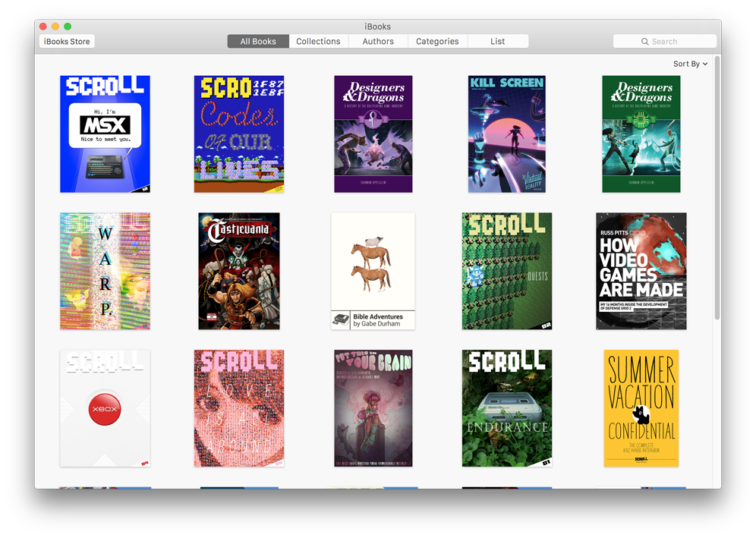This screenshot has height=538, width=756.
Task: Select the All Books tab
Action: (258, 42)
